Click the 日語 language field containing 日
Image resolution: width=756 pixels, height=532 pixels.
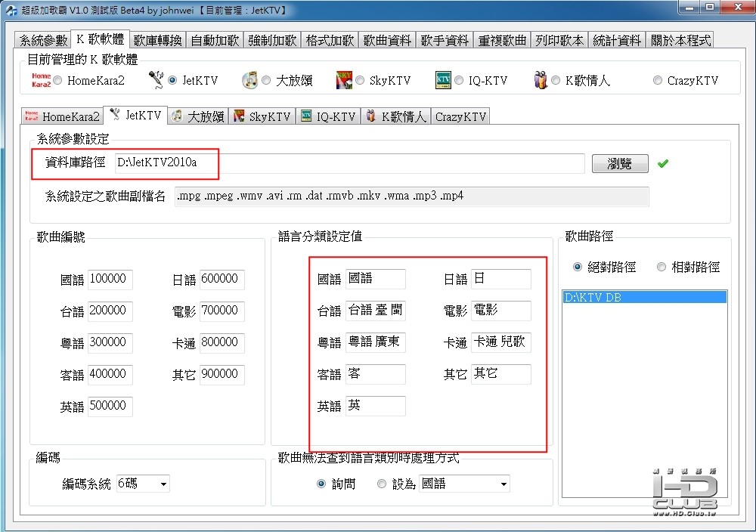pyautogui.click(x=501, y=279)
